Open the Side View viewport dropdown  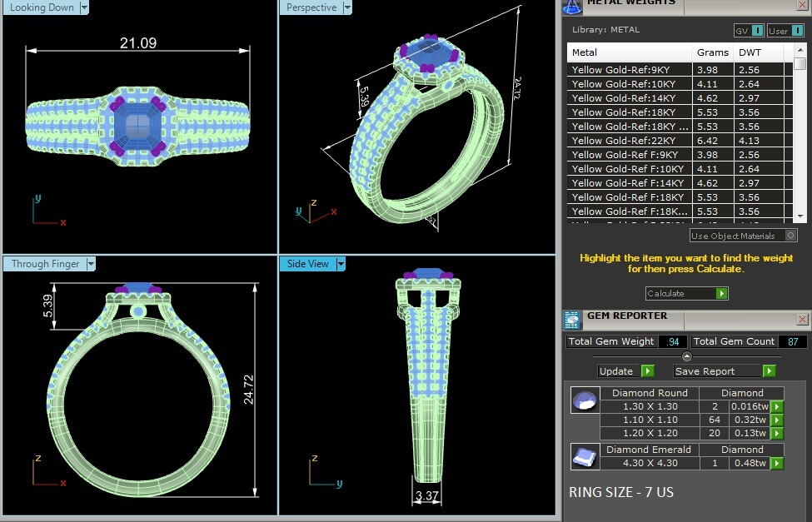coord(340,264)
